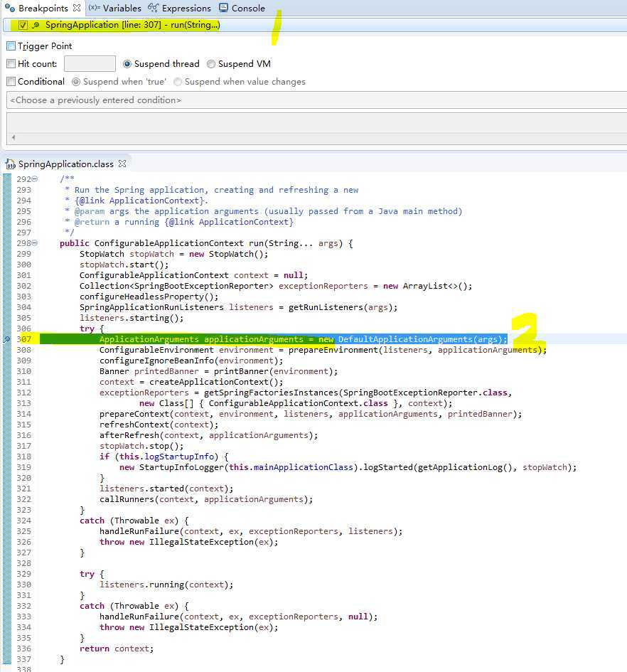Click the prepareEnvironment call on line 308
Screen dimensions: 627x672
(x=417, y=350)
